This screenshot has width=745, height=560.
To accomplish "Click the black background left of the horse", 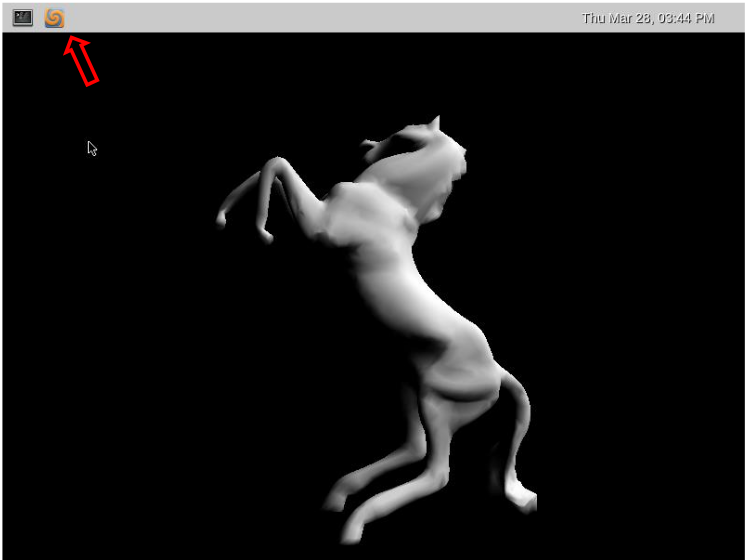I will tap(110, 350).
